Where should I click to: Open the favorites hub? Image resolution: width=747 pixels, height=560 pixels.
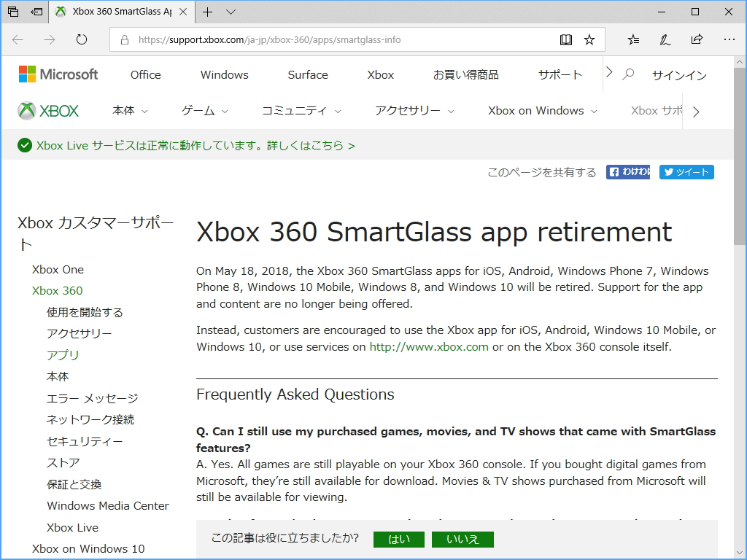[x=633, y=39]
